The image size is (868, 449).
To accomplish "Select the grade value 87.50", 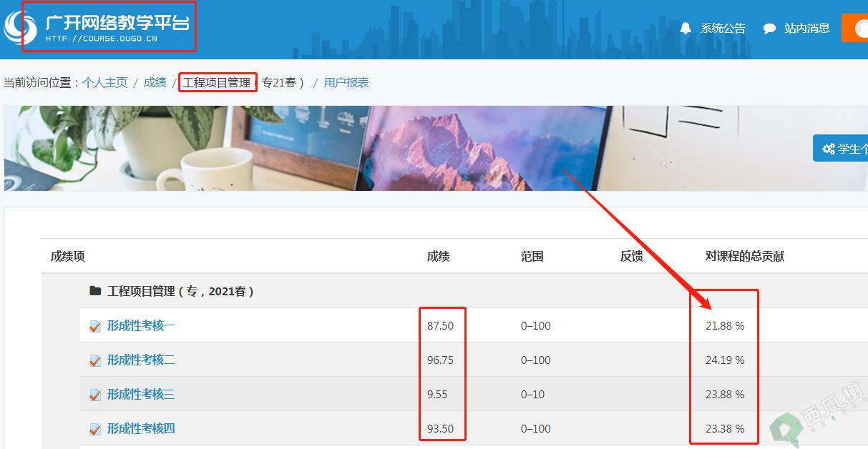I will click(x=440, y=325).
